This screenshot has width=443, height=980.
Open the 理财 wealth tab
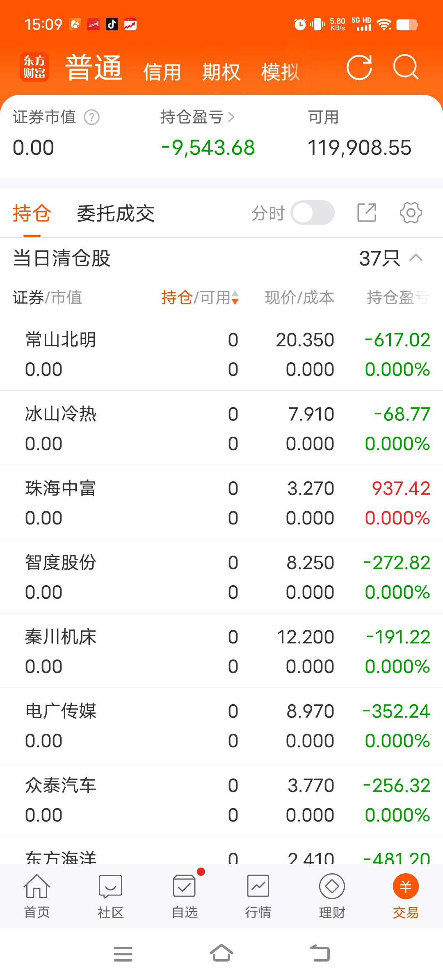(332, 896)
